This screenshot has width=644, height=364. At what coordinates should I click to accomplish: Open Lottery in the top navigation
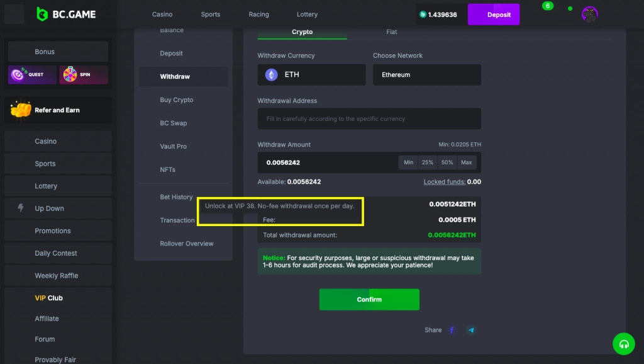(x=307, y=14)
